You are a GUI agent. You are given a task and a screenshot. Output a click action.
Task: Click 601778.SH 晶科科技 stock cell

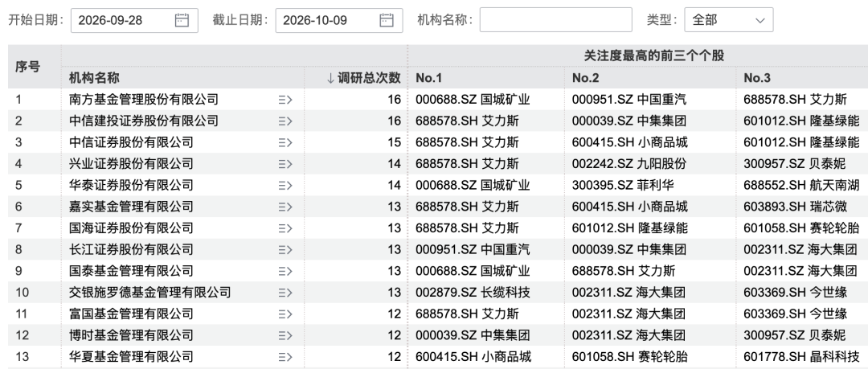801,357
